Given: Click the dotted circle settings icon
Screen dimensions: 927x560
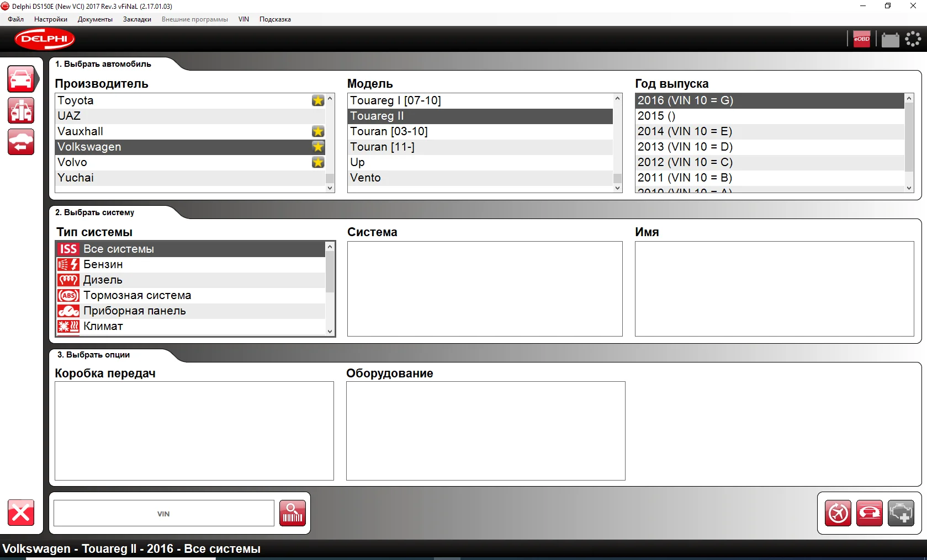Looking at the screenshot, I should 913,39.
